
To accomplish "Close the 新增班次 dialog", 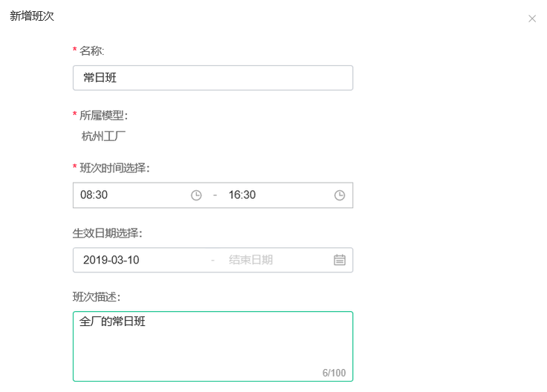I will [531, 19].
